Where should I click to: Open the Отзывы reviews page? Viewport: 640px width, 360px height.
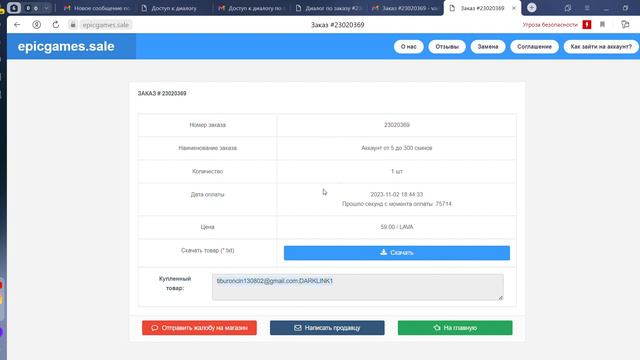(447, 47)
